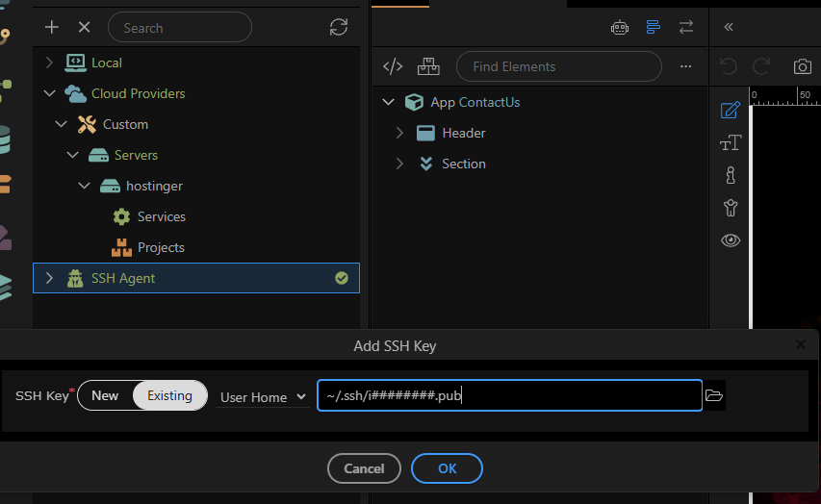Select the text edit tool
This screenshot has width=821, height=504.
tap(731, 142)
